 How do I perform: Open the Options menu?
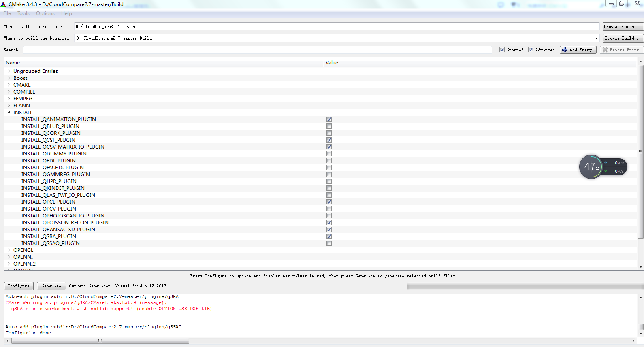tap(45, 13)
